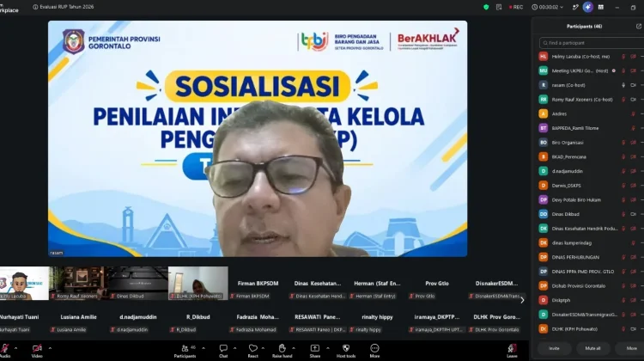Image resolution: width=644 pixels, height=361 pixels.
Task: Expand the arrow next to Chat button
Action: pyautogui.click(x=235, y=348)
